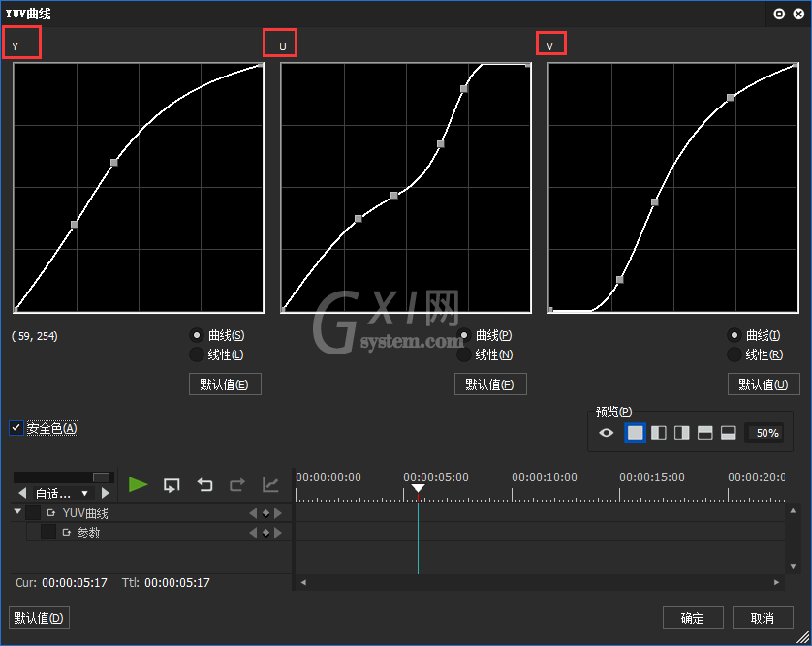
Task: Click topmost control point on U curve
Action: point(464,89)
